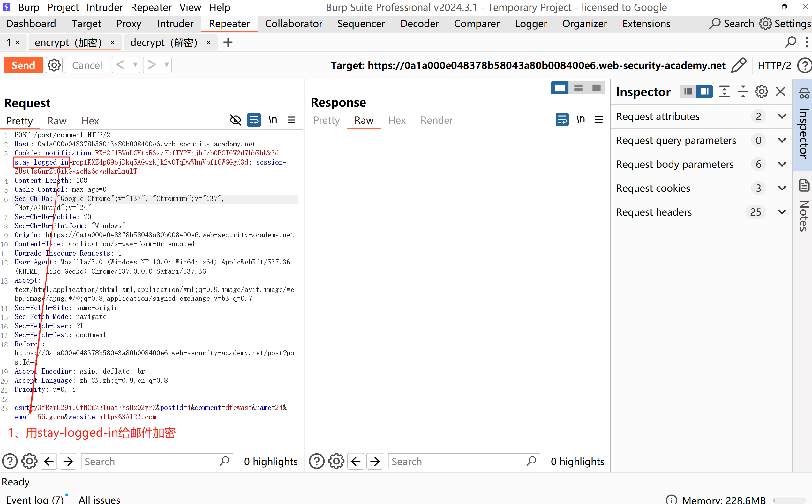Click the edit target pencil icon
812x504 pixels.
pos(738,65)
